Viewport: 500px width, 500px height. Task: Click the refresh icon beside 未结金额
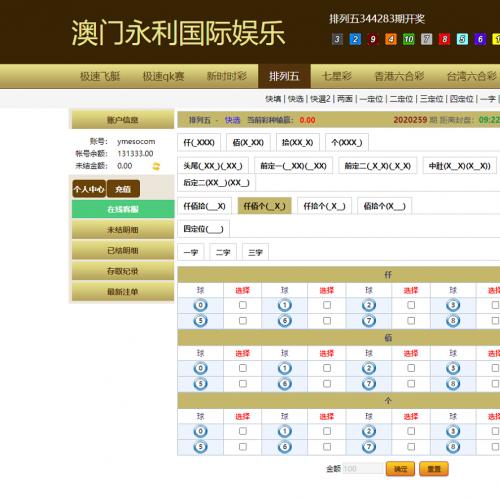tap(156, 166)
